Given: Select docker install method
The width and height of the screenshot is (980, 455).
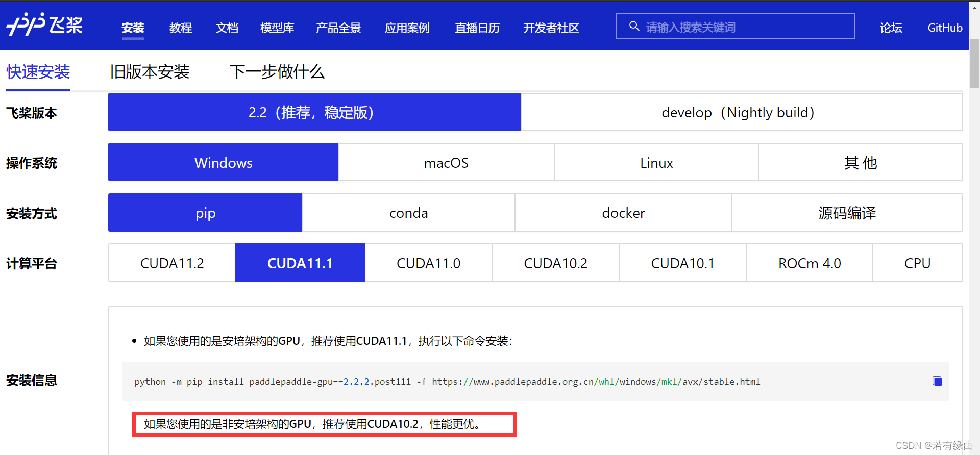Looking at the screenshot, I should [623, 213].
